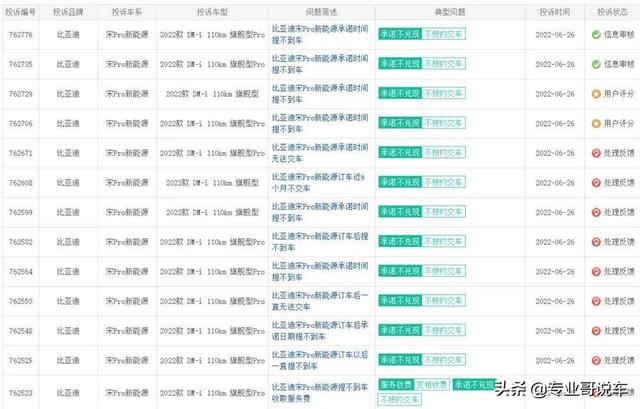Viewport: 640px width, 409px height.
Task: Click the 不按约交车 tag in row 762523
Action: (x=400, y=400)
